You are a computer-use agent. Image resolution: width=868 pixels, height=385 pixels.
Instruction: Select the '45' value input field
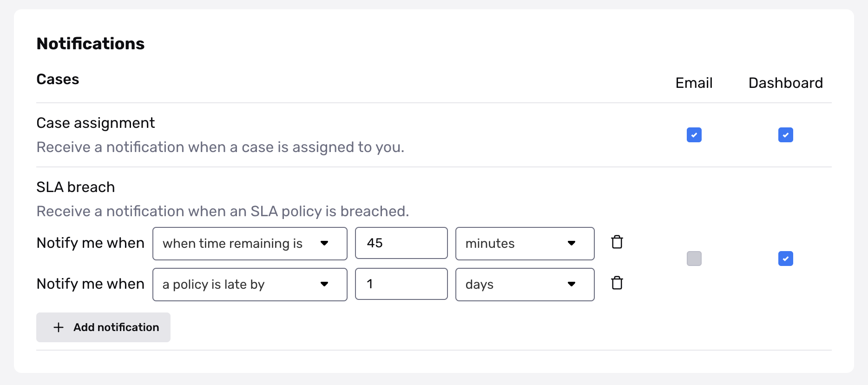click(401, 243)
